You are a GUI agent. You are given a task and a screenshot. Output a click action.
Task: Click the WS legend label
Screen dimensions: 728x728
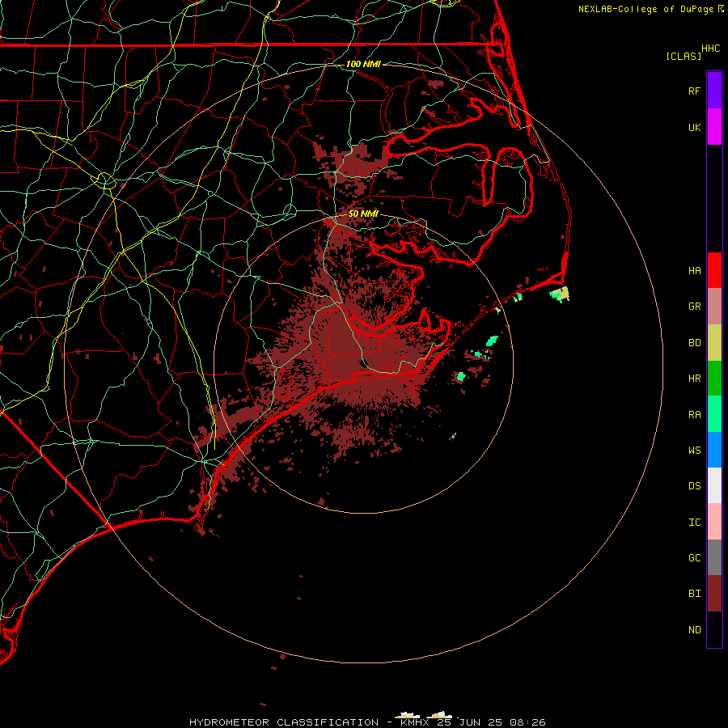point(694,450)
